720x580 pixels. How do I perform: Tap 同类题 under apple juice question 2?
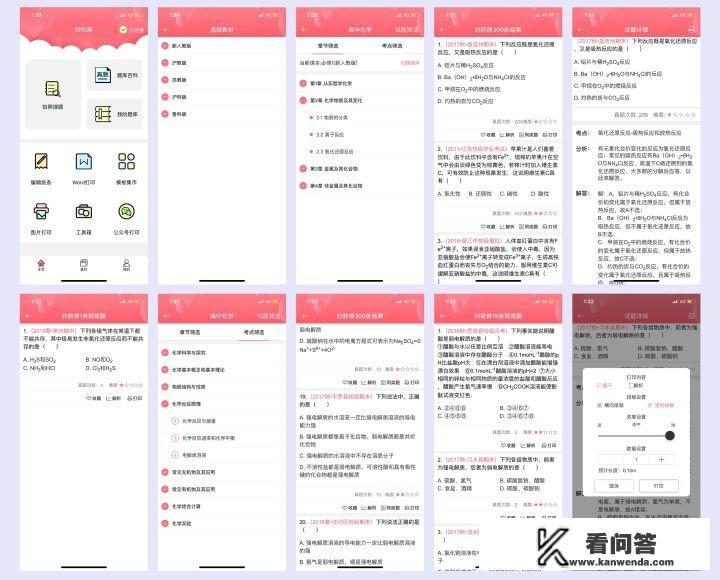point(528,226)
